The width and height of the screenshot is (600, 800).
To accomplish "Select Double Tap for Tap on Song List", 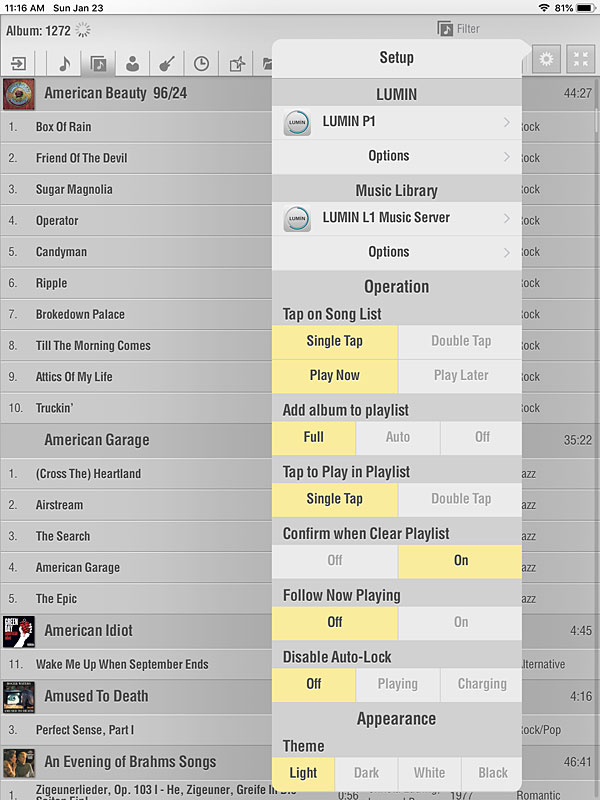I will tap(460, 341).
